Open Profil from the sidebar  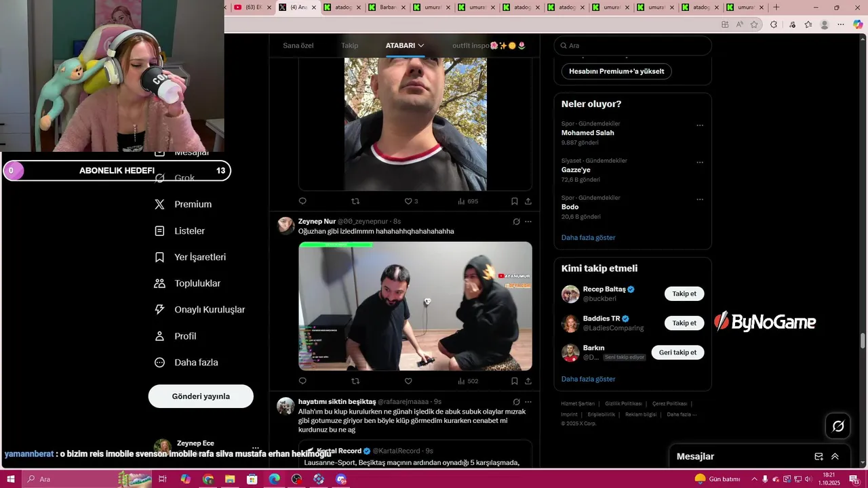(175, 336)
